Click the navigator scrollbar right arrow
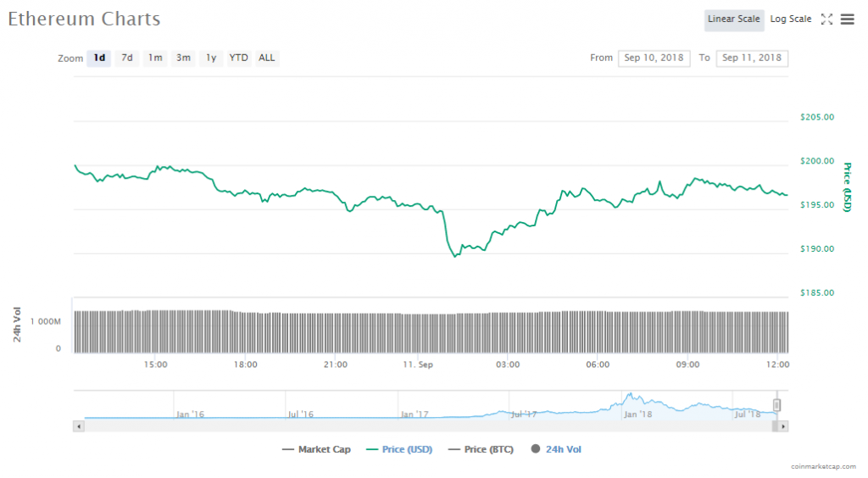 (782, 426)
